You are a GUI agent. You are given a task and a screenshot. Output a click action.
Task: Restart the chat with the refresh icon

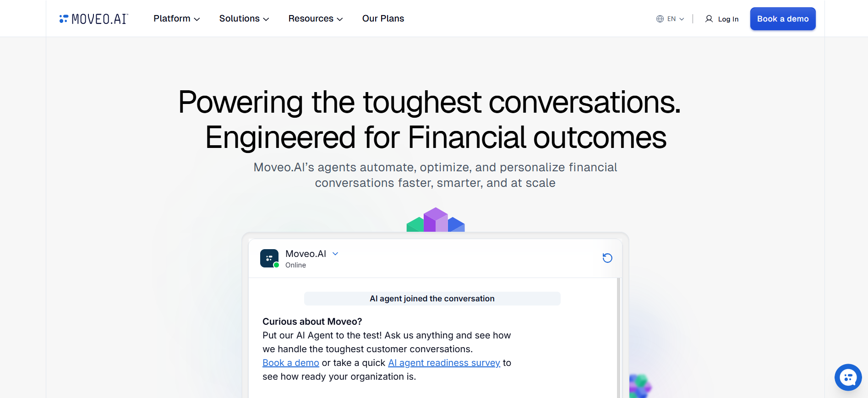(x=607, y=258)
